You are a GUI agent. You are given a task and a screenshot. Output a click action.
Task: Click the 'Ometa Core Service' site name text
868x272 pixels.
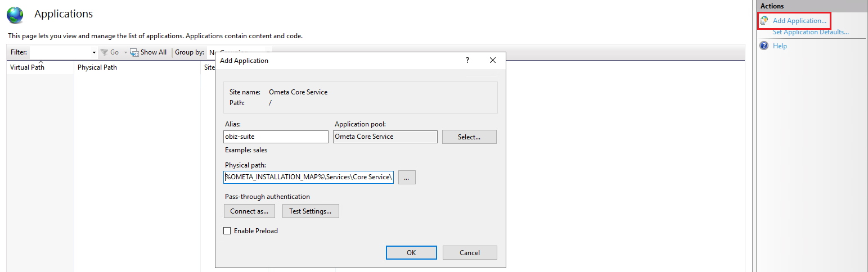click(x=298, y=92)
